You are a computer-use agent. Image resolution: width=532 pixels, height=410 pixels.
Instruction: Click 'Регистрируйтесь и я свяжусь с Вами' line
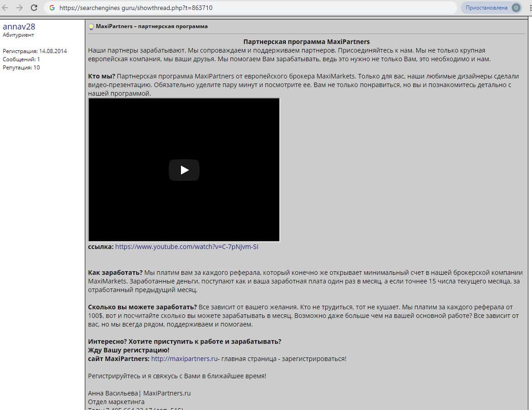(x=177, y=376)
